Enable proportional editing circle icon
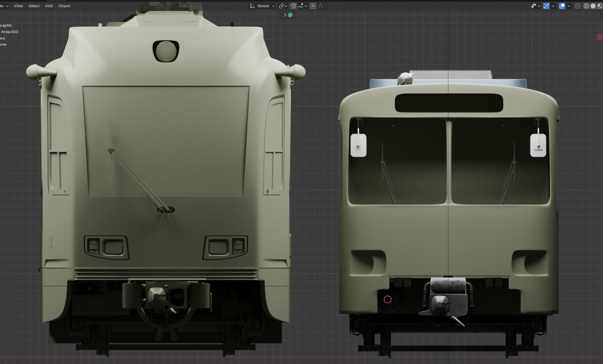The image size is (603, 364). click(313, 6)
